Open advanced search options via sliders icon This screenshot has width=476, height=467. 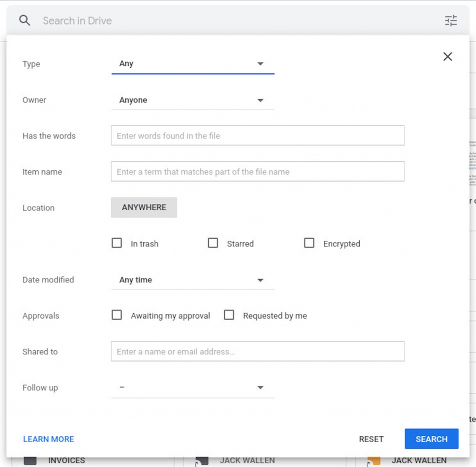click(x=451, y=21)
